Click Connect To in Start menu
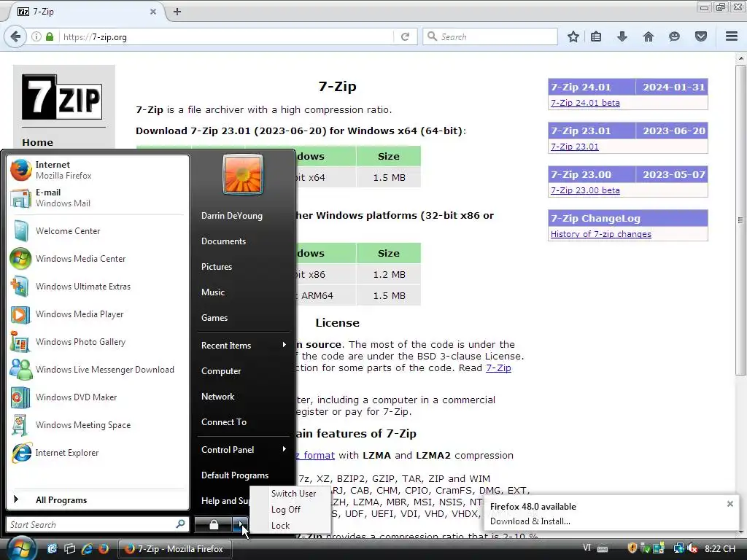This screenshot has height=560, width=747. pyautogui.click(x=244, y=422)
